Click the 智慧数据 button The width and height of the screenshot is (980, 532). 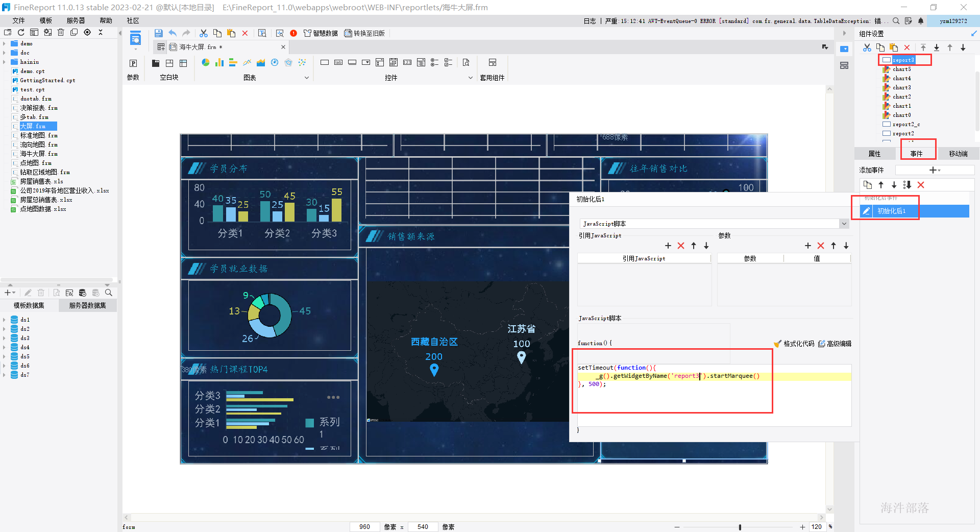pos(321,33)
